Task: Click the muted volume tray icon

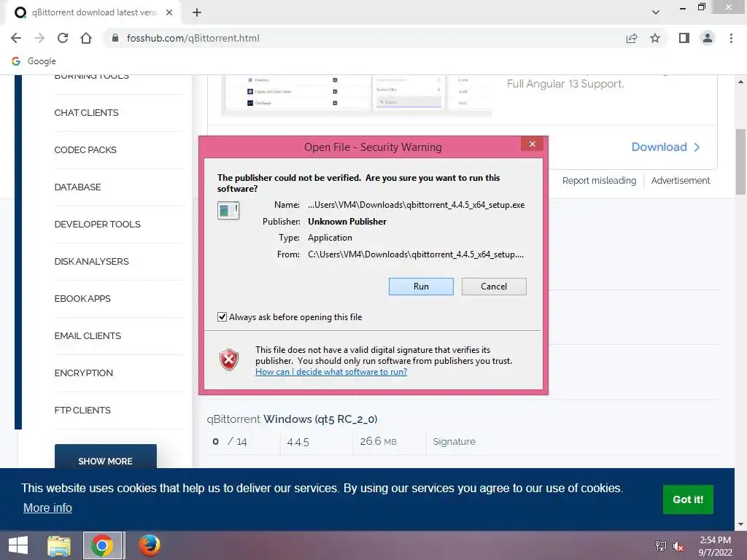Action: coord(678,546)
